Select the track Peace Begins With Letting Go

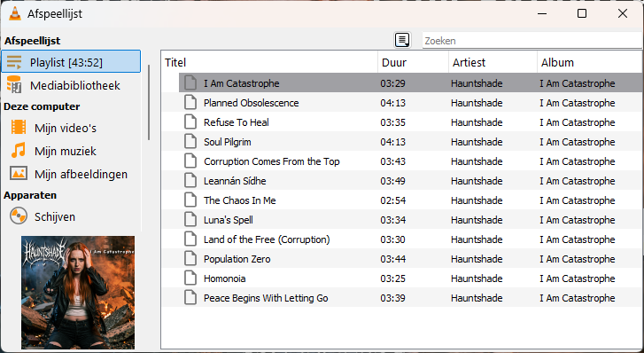click(401, 298)
